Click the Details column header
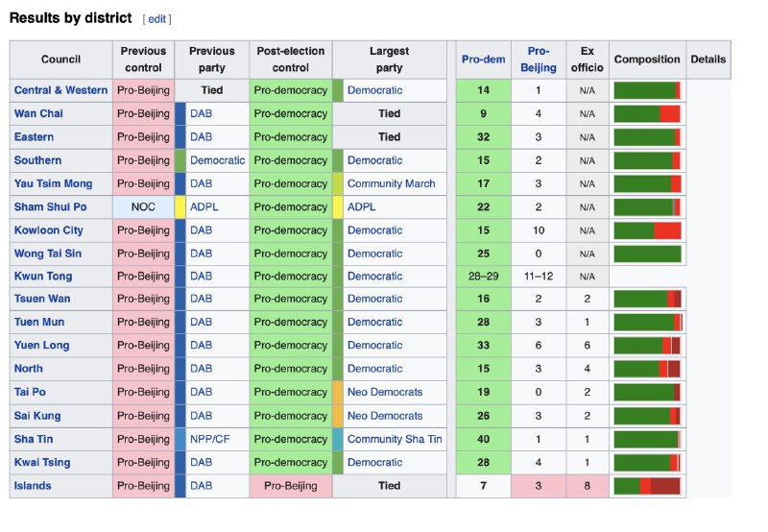768x532 pixels. click(708, 60)
